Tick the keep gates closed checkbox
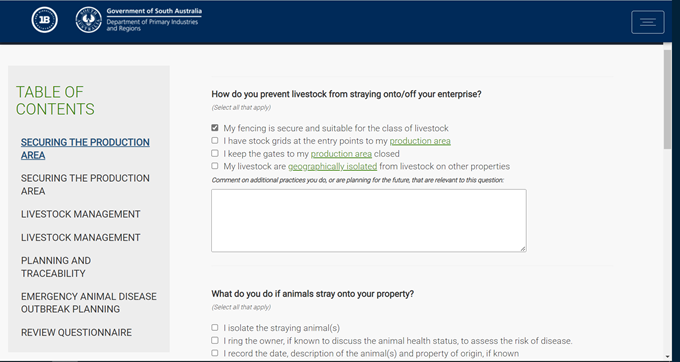 (x=215, y=153)
